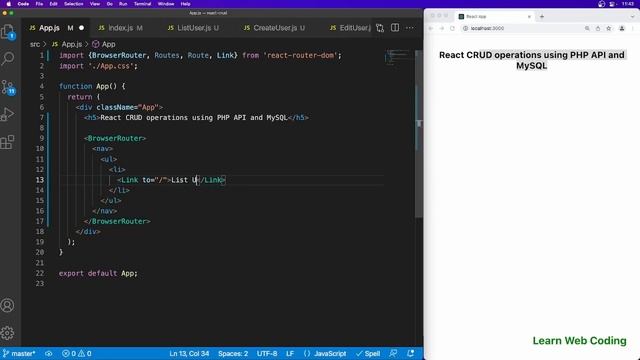Open a new browser tab
640x360 pixels.
coord(542,16)
